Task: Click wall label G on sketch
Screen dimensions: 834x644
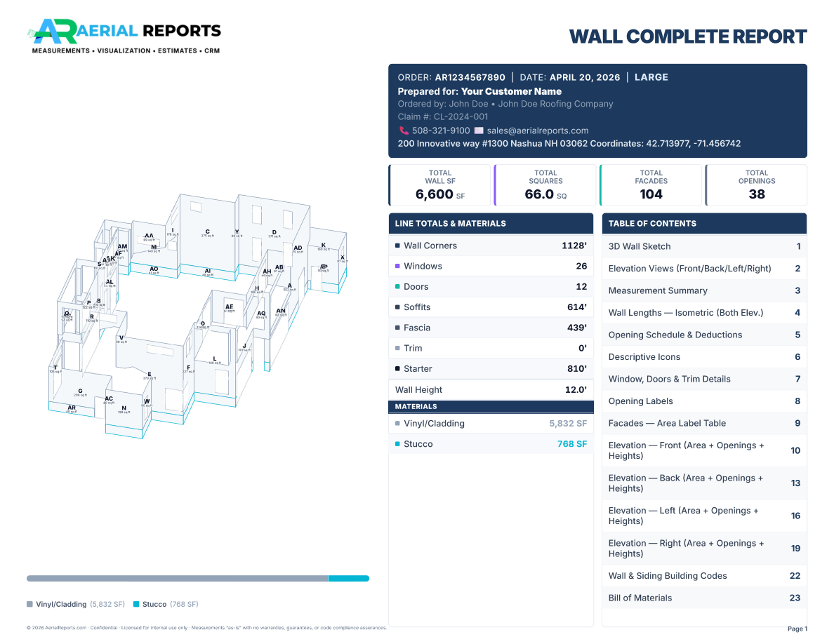Action: (x=80, y=391)
